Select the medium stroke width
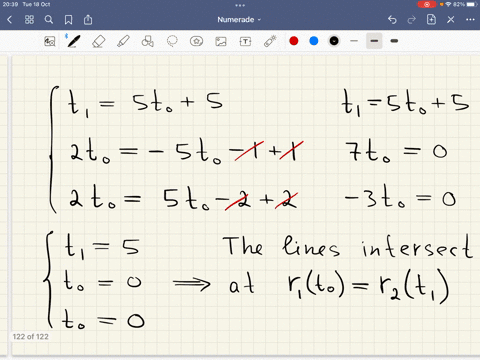This screenshot has height=360, width=480. point(374,41)
